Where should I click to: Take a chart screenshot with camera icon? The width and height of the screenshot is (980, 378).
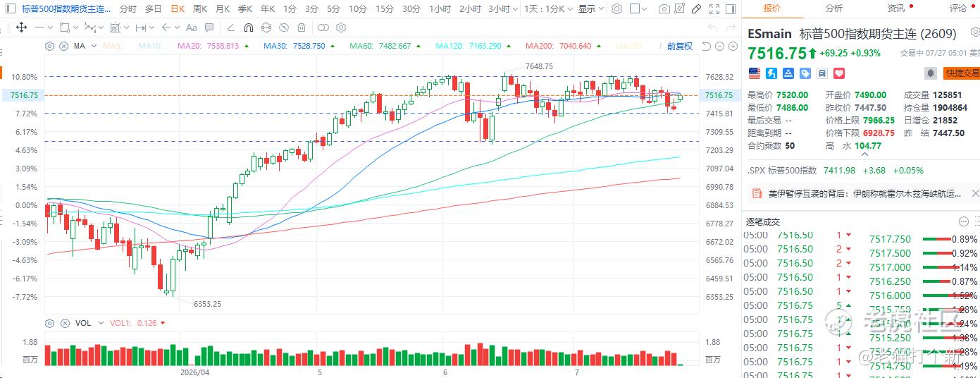(664, 9)
